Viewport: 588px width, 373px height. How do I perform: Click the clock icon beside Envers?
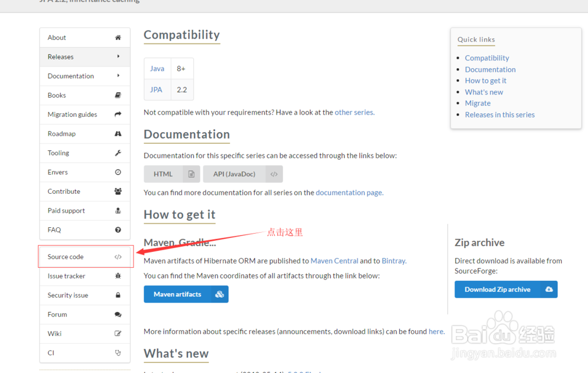[x=118, y=172]
